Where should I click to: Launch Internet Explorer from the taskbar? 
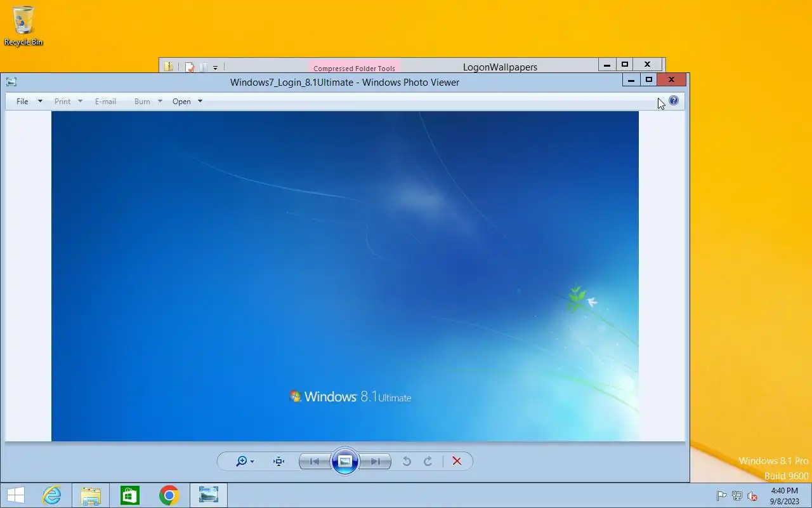51,495
